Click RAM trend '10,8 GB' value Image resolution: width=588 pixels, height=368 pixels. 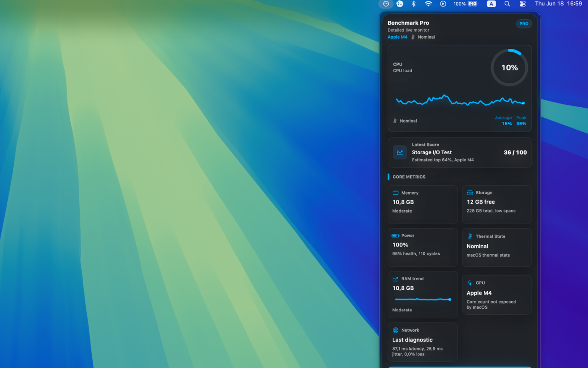(403, 288)
